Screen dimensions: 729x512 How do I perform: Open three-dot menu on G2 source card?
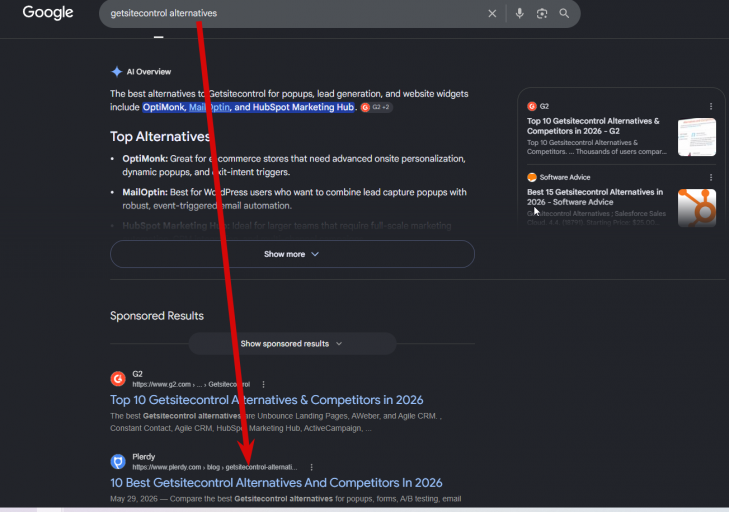coord(711,106)
